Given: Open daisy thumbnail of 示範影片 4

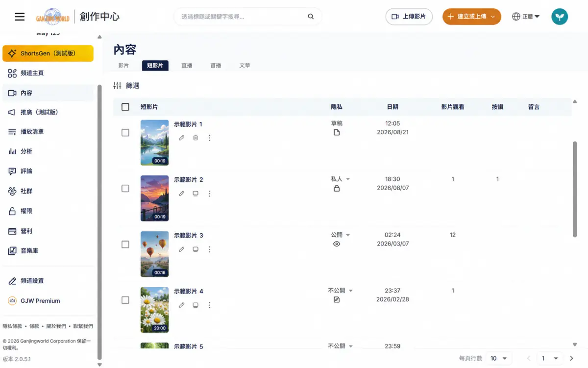Looking at the screenshot, I should [x=154, y=310].
